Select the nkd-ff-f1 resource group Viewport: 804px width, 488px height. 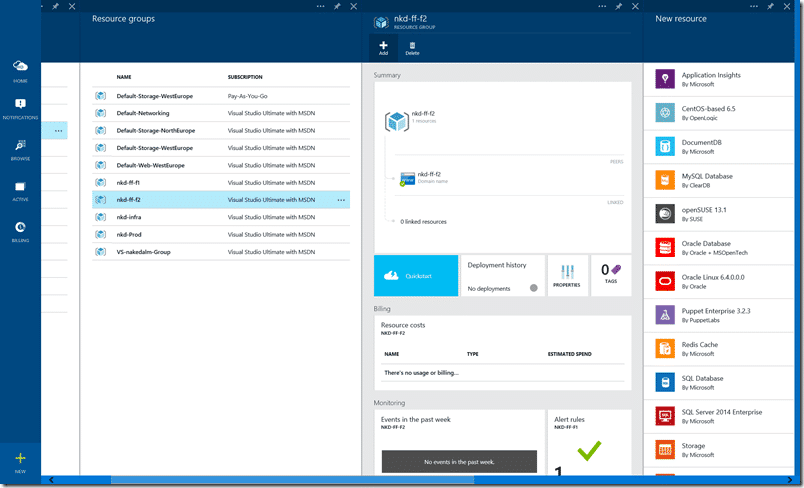pos(221,182)
